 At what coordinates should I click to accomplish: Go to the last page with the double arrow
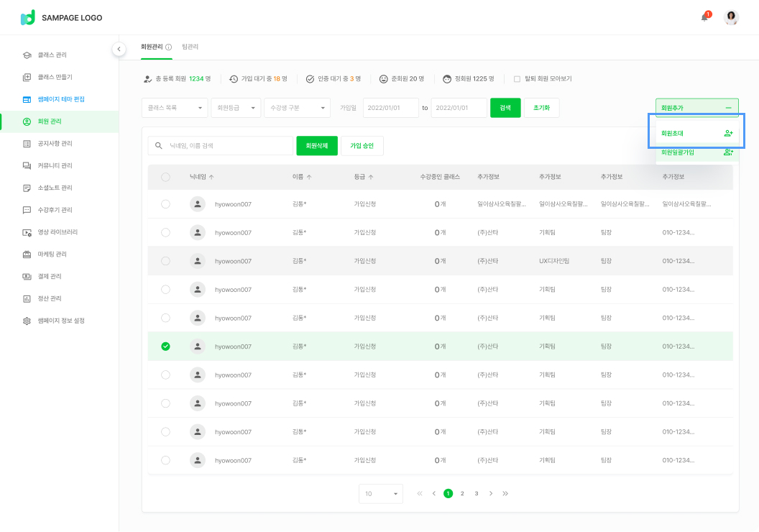click(505, 493)
